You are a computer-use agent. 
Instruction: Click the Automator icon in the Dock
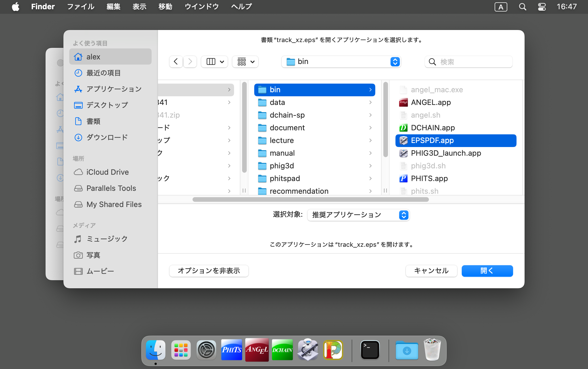pos(308,350)
